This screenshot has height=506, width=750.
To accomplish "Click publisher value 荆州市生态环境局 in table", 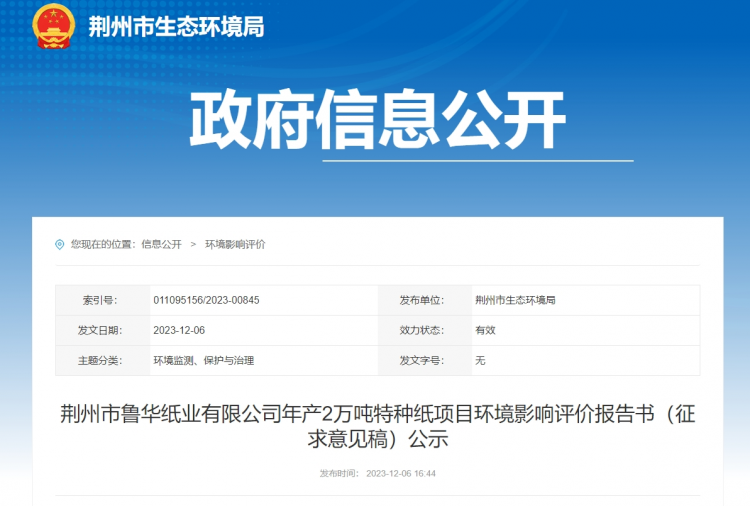I will [x=515, y=300].
